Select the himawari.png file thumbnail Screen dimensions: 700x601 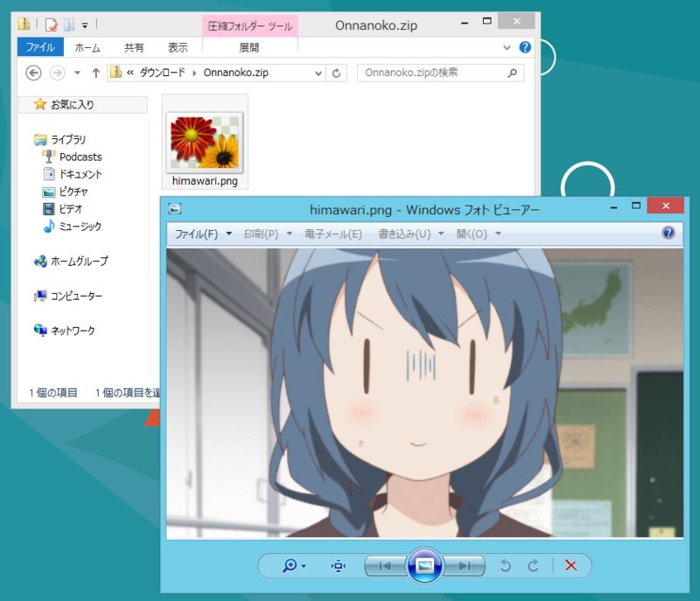coord(205,143)
